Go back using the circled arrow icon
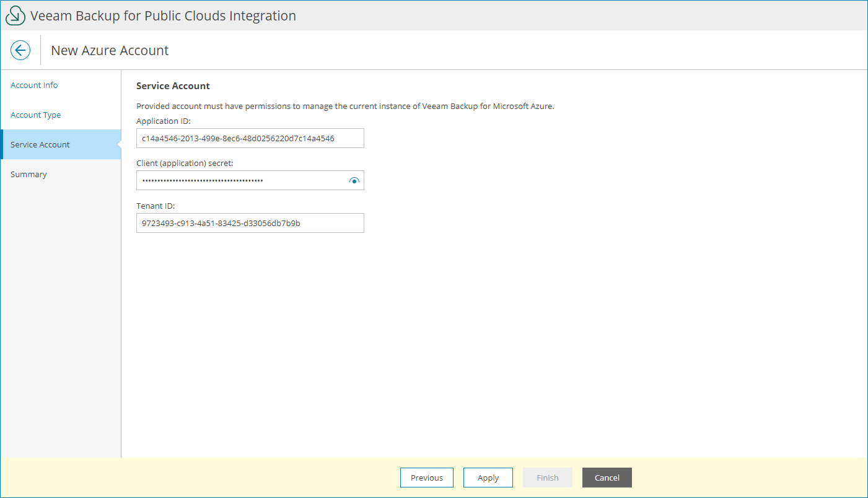The image size is (868, 498). (20, 50)
